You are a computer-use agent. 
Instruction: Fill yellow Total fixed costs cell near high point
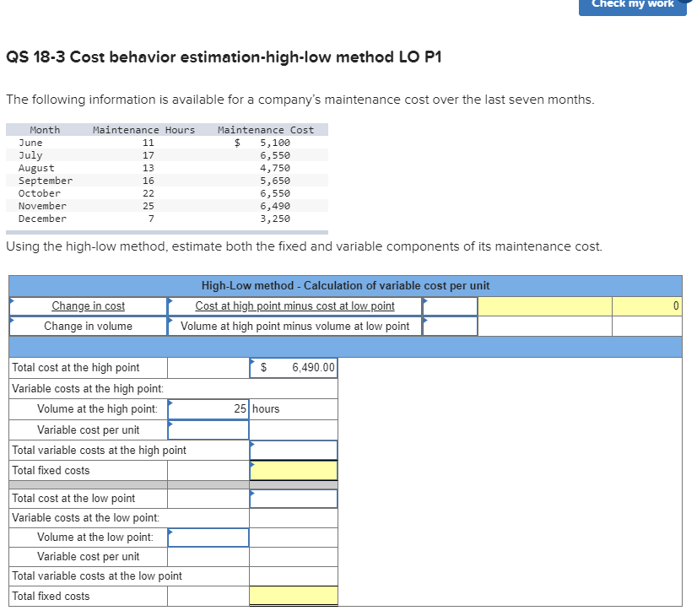293,470
